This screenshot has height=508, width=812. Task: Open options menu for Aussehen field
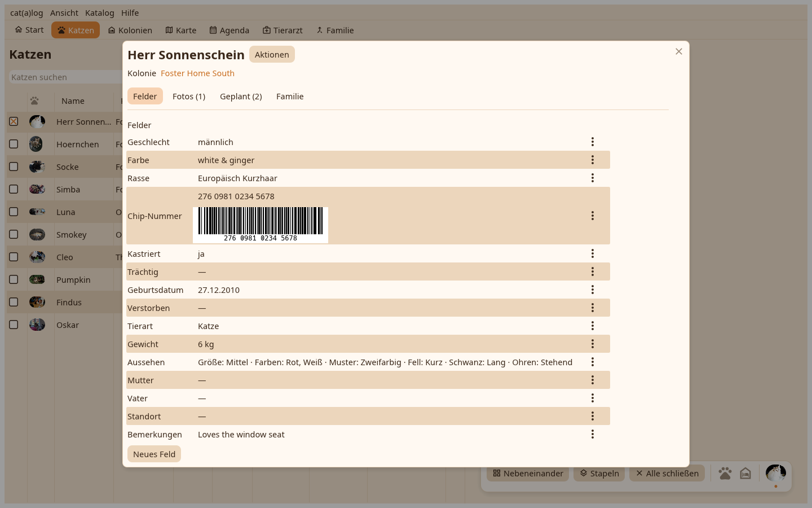coord(593,362)
